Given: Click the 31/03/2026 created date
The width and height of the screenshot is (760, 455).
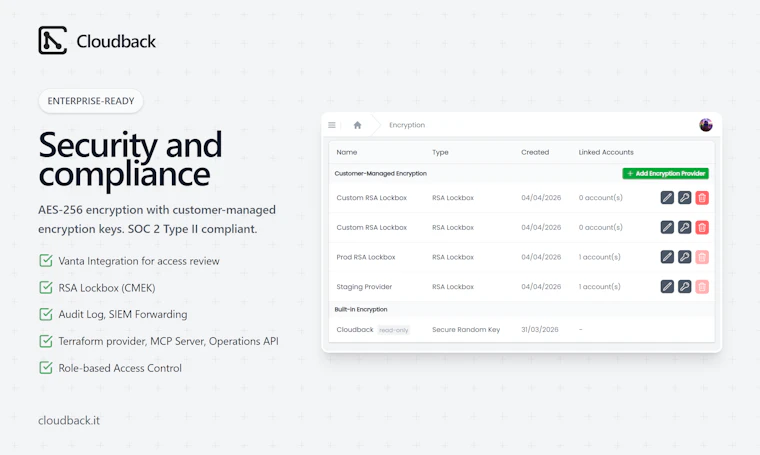Looking at the screenshot, I should click(x=539, y=329).
